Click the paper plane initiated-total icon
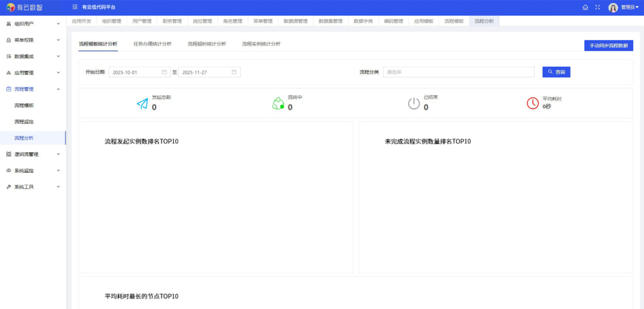 (142, 104)
